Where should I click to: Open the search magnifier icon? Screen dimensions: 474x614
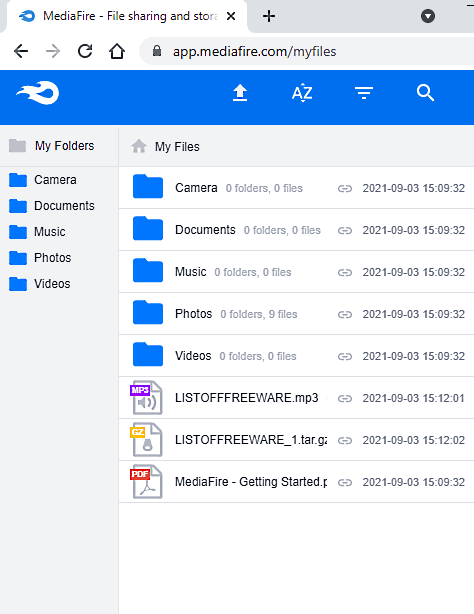[x=425, y=93]
